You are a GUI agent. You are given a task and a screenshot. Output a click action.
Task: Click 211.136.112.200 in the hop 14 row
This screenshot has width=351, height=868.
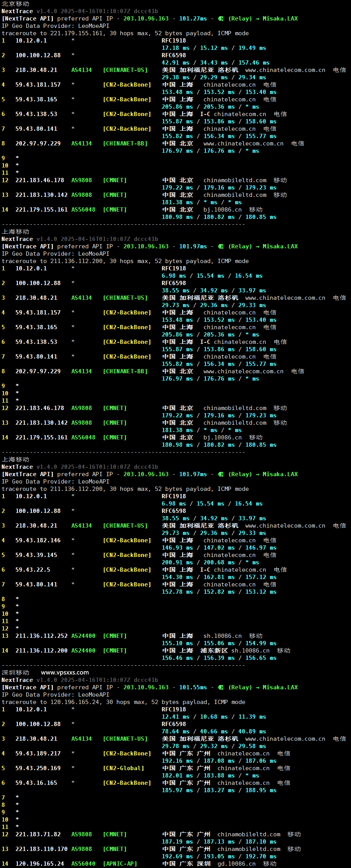point(41,651)
